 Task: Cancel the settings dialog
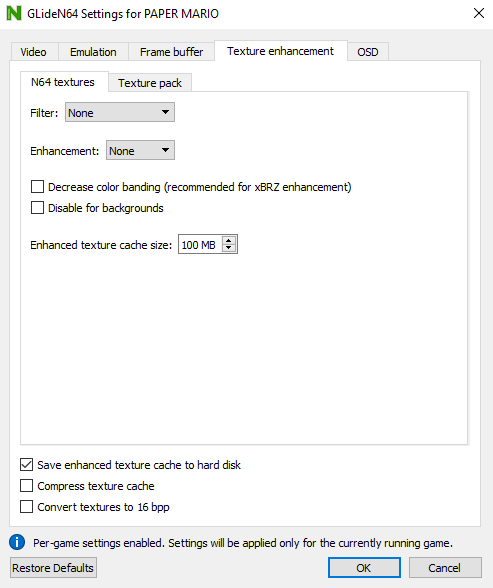445,568
